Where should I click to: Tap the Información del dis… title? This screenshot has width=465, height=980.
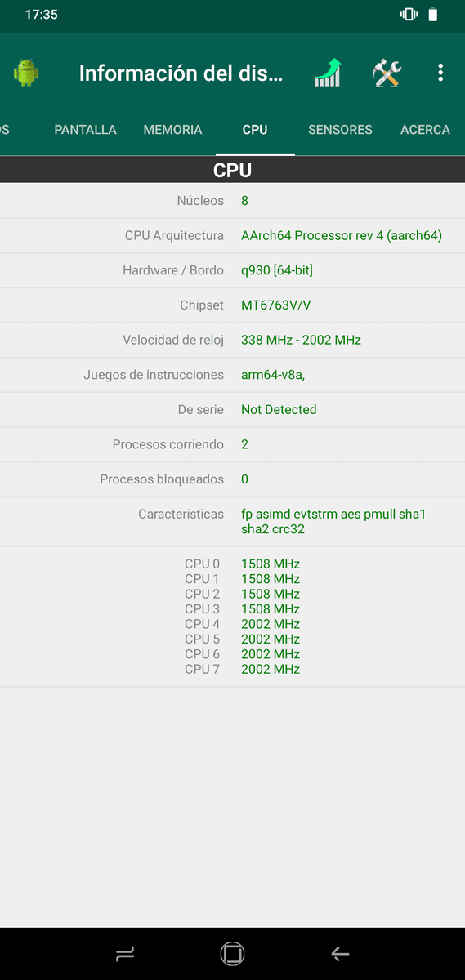coord(181,73)
